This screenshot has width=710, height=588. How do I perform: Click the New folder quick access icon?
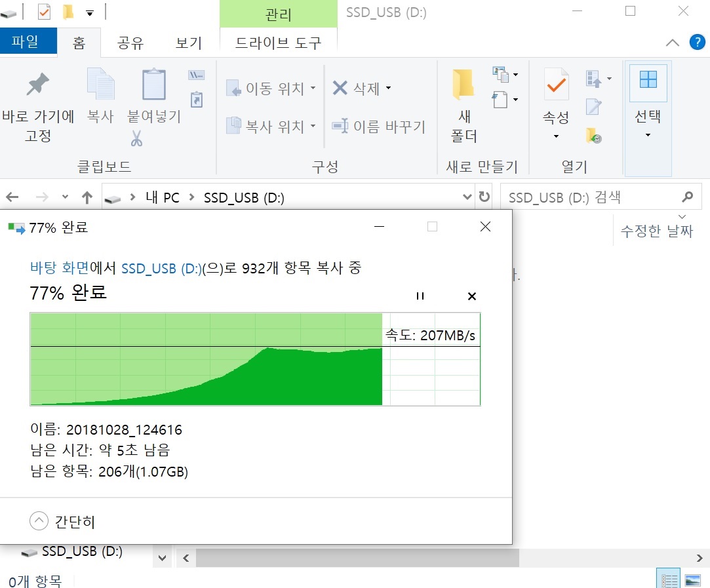(68, 12)
